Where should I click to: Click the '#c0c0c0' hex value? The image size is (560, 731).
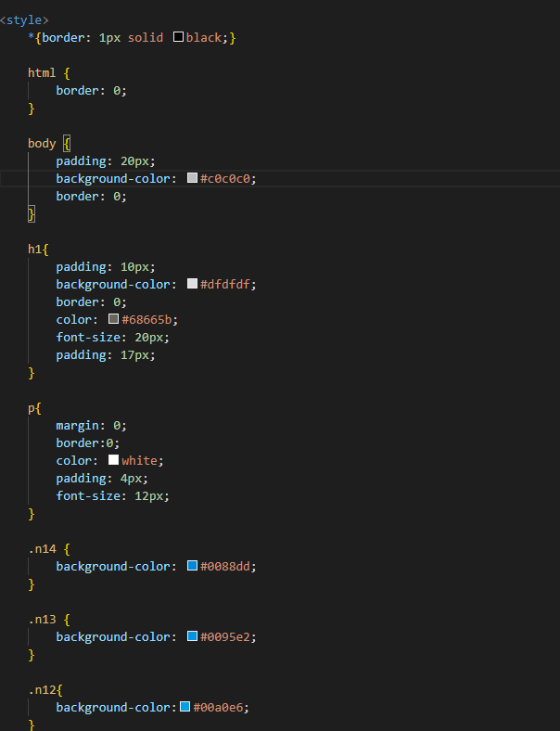225,178
